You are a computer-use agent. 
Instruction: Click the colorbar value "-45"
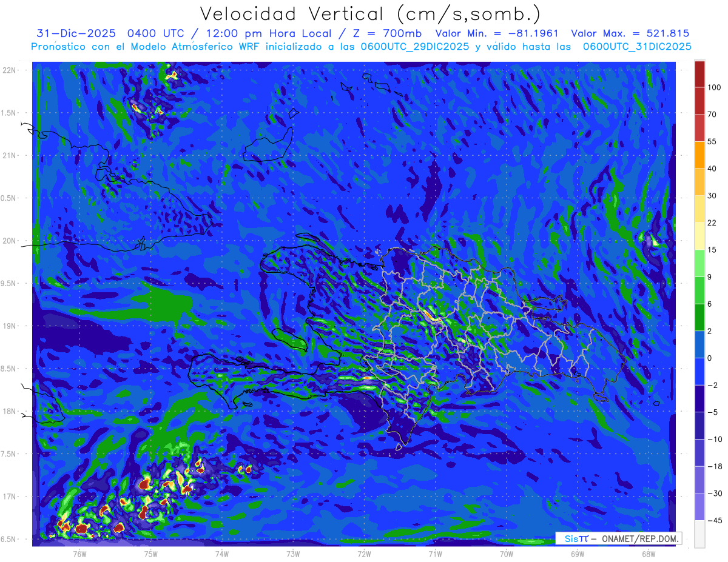coord(713,520)
